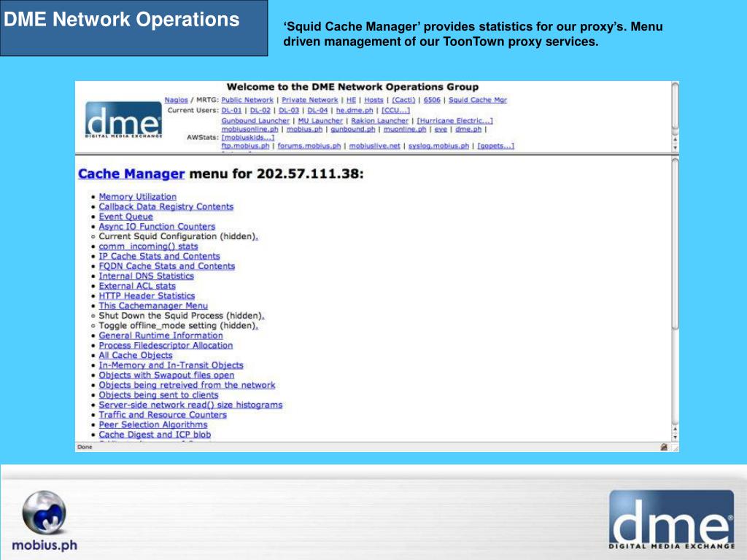Open Cache Digest and ICP blob
This screenshot has width=747, height=560.
point(155,435)
